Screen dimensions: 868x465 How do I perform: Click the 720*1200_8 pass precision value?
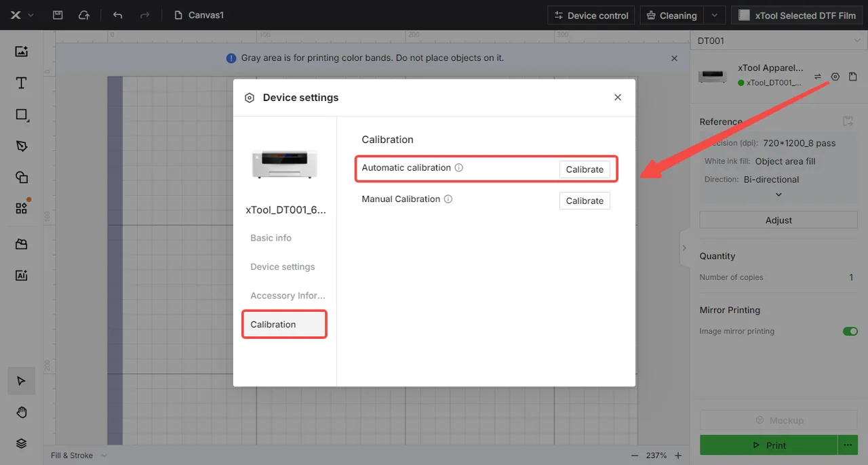click(x=800, y=143)
